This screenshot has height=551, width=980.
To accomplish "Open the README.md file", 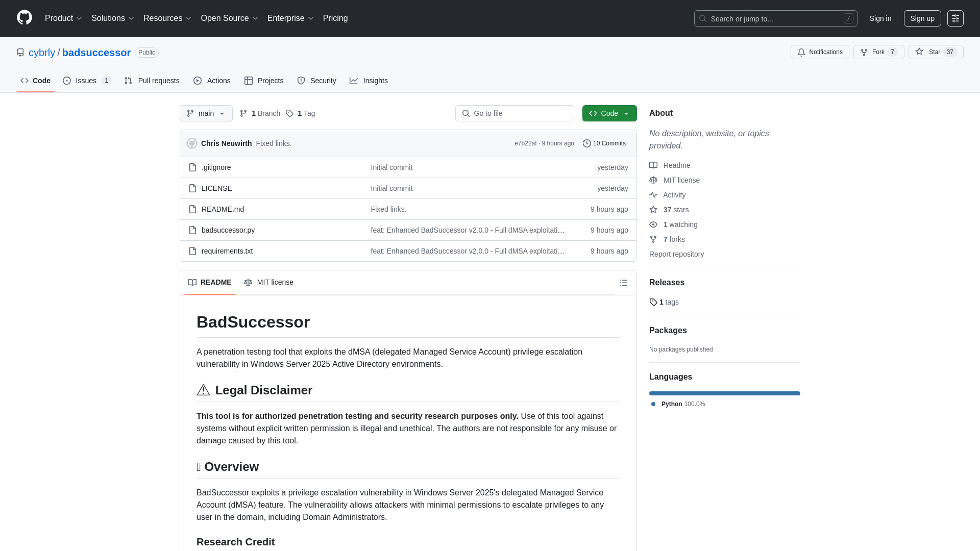I will click(223, 209).
